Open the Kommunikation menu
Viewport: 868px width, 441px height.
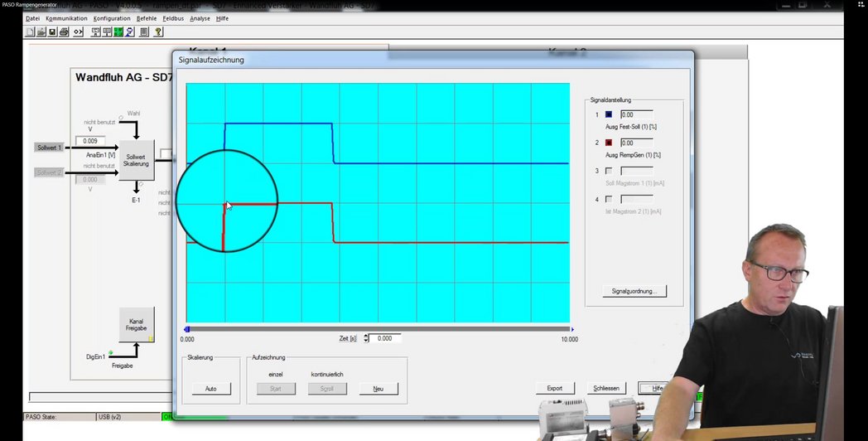point(66,18)
